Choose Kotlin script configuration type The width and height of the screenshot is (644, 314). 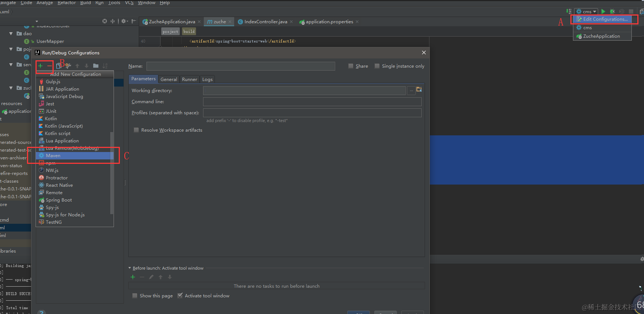coord(74,134)
